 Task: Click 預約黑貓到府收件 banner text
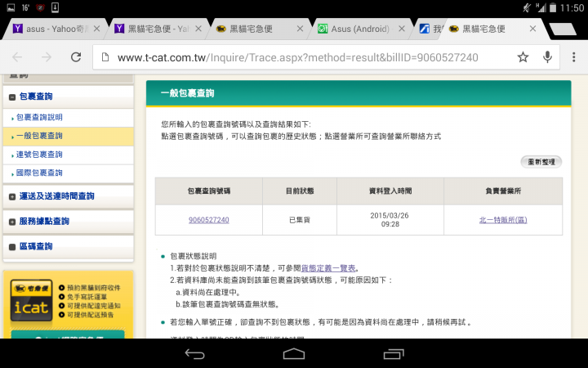point(93,288)
